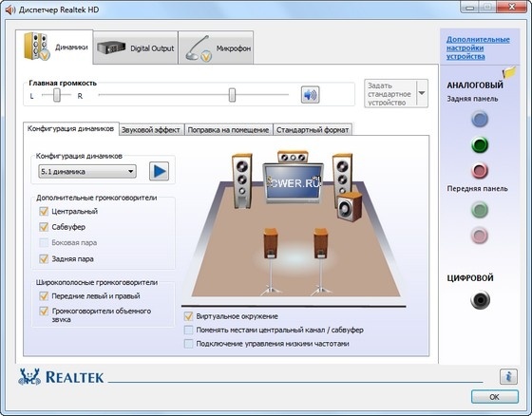532x416 pixels.
Task: Click the TV screen in the room
Action: click(294, 183)
